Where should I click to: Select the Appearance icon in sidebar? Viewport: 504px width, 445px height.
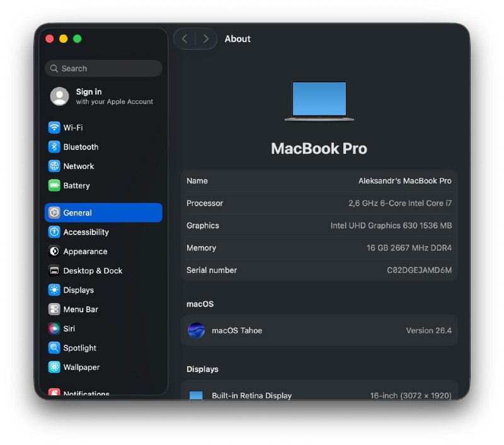(54, 251)
